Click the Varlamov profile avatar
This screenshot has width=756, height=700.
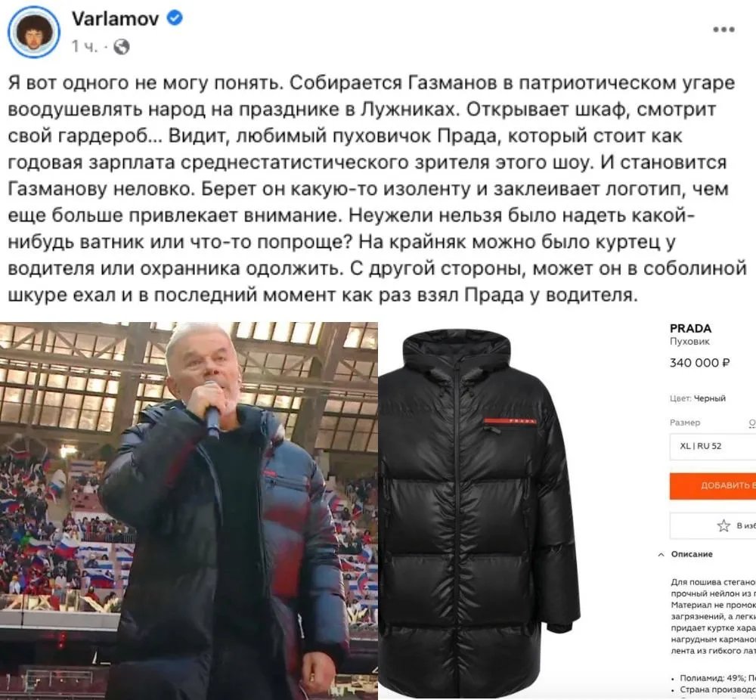[34, 32]
